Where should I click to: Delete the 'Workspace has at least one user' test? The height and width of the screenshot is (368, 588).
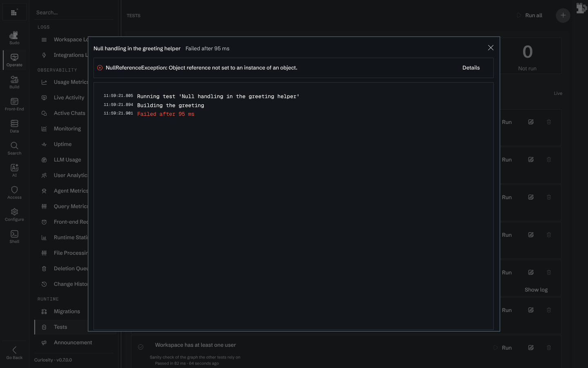[x=549, y=348]
